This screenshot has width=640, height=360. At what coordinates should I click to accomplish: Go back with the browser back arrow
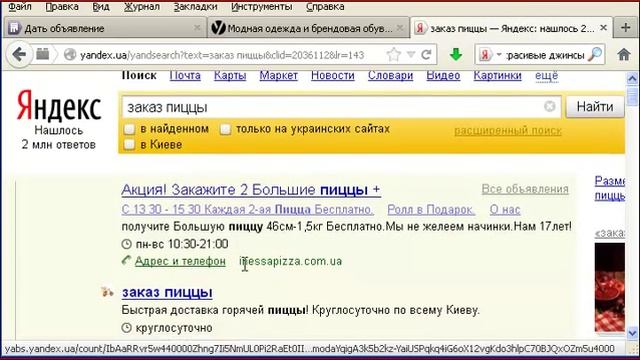tap(19, 54)
